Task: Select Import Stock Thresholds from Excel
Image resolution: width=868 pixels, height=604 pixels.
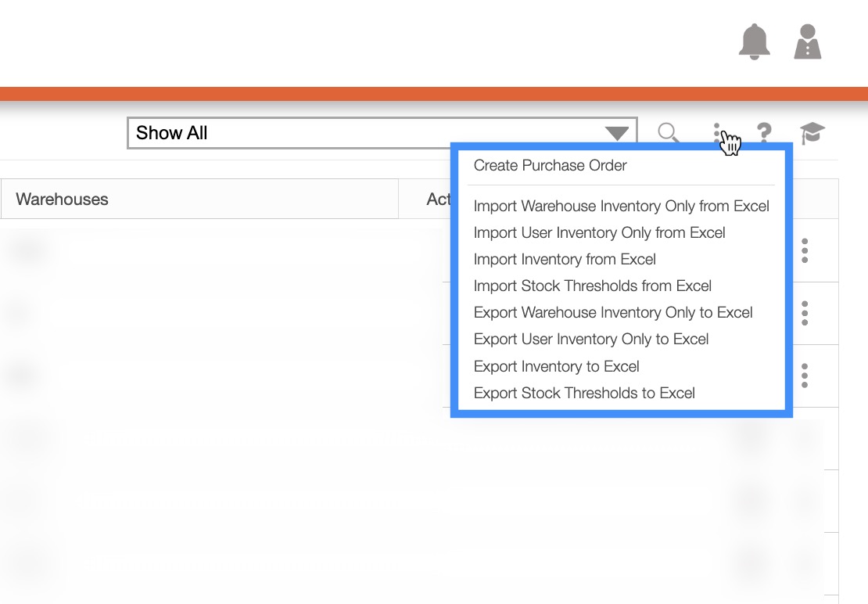Action: coord(593,286)
